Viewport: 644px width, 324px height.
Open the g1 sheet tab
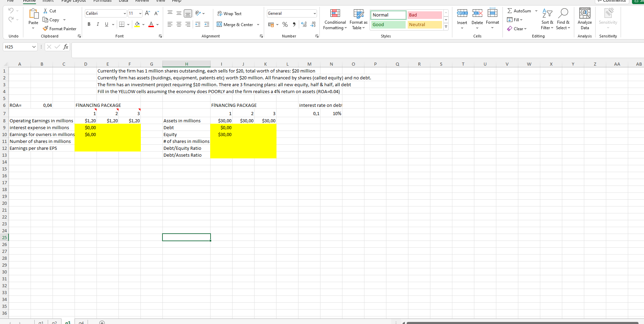click(x=41, y=322)
